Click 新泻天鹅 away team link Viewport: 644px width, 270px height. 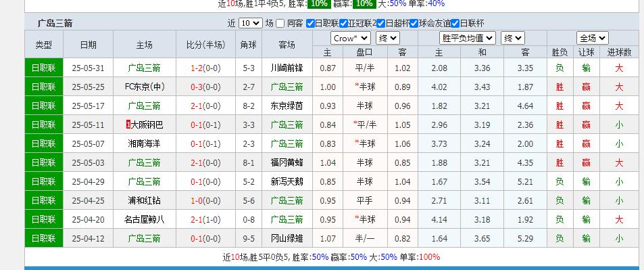pyautogui.click(x=287, y=181)
